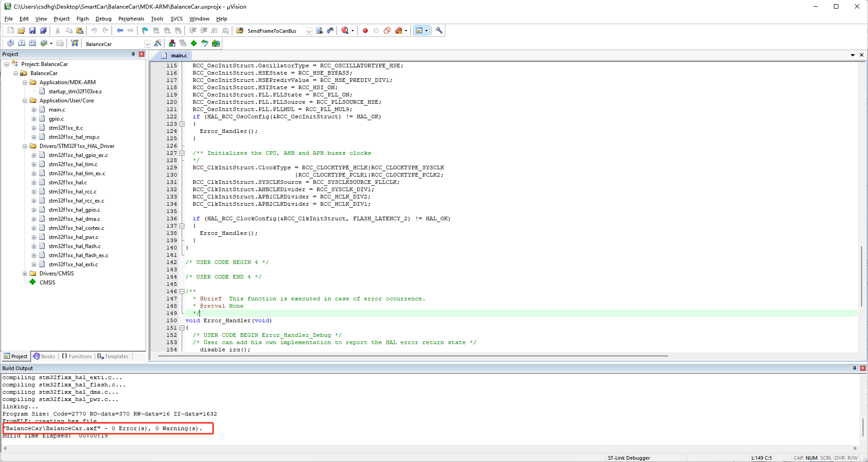Expand the Drivers/CMSIS folder
The width and height of the screenshot is (868, 462).
pyautogui.click(x=25, y=274)
